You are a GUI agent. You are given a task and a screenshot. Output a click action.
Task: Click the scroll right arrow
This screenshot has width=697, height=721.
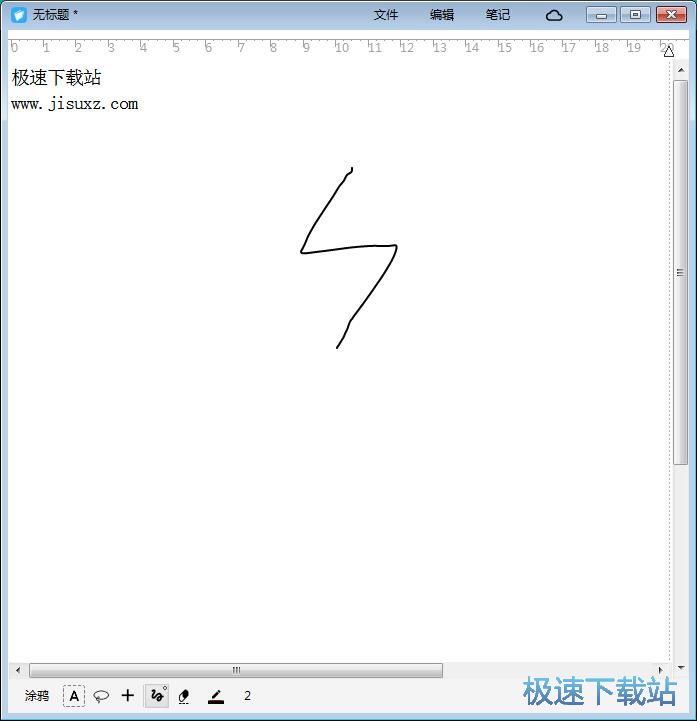[x=661, y=670]
